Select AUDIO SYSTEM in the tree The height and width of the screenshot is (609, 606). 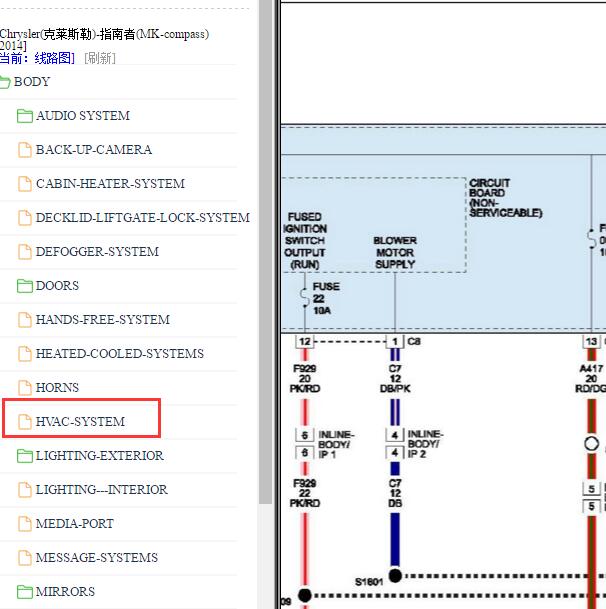pyautogui.click(x=83, y=116)
